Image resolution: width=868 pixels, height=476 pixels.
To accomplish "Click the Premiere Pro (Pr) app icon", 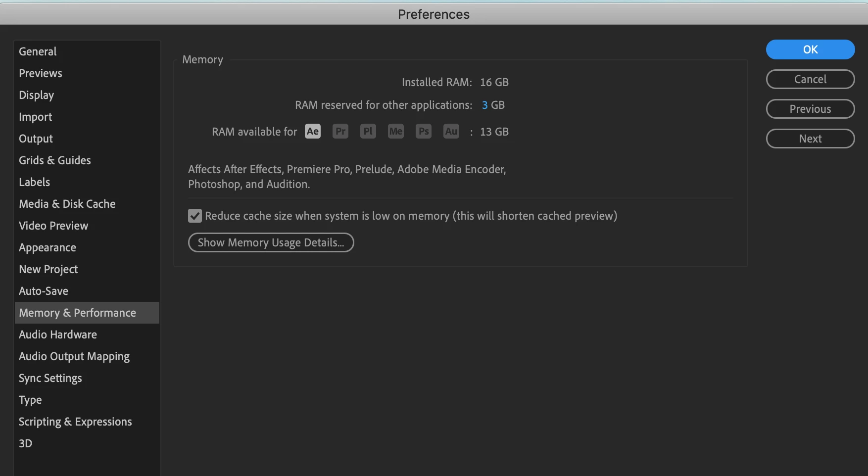I will click(x=340, y=131).
